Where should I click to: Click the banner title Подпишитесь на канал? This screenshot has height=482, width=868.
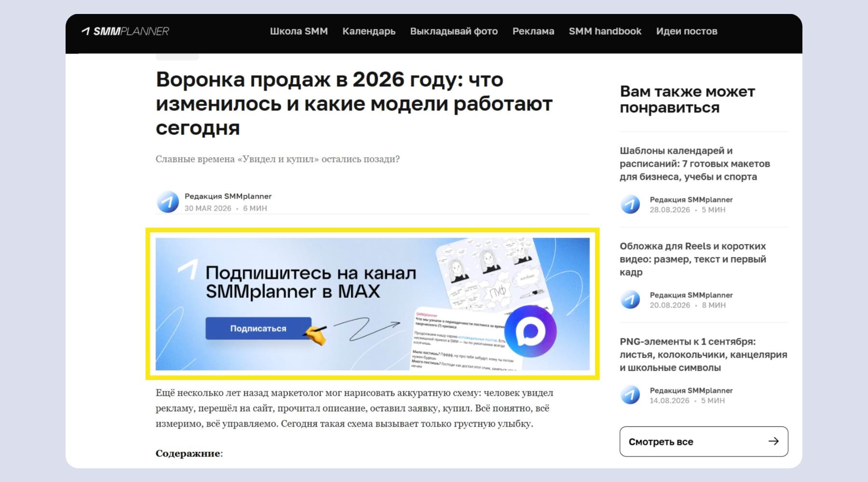tap(311, 282)
